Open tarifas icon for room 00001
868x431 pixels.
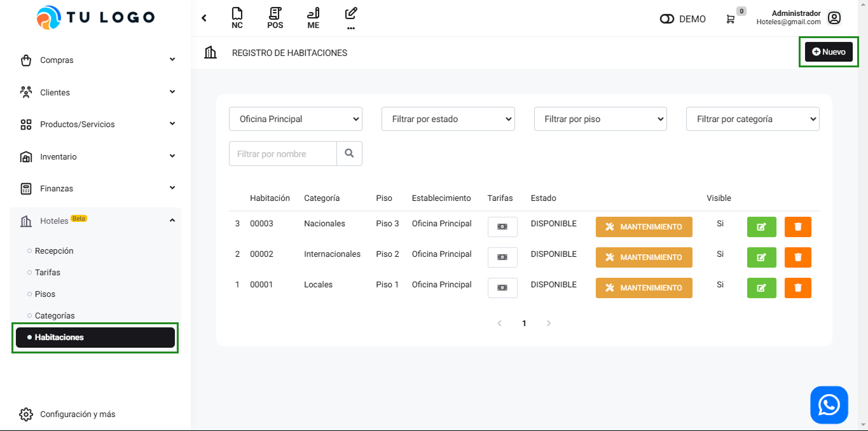(x=502, y=288)
